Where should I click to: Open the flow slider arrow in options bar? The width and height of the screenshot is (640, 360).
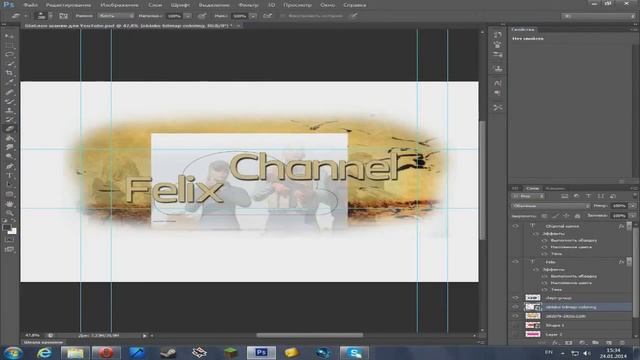point(253,16)
